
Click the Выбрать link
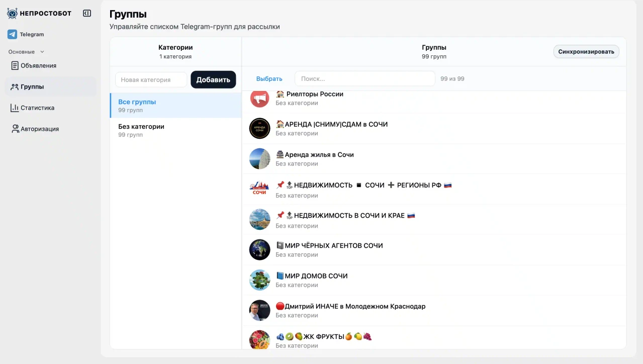tap(269, 78)
